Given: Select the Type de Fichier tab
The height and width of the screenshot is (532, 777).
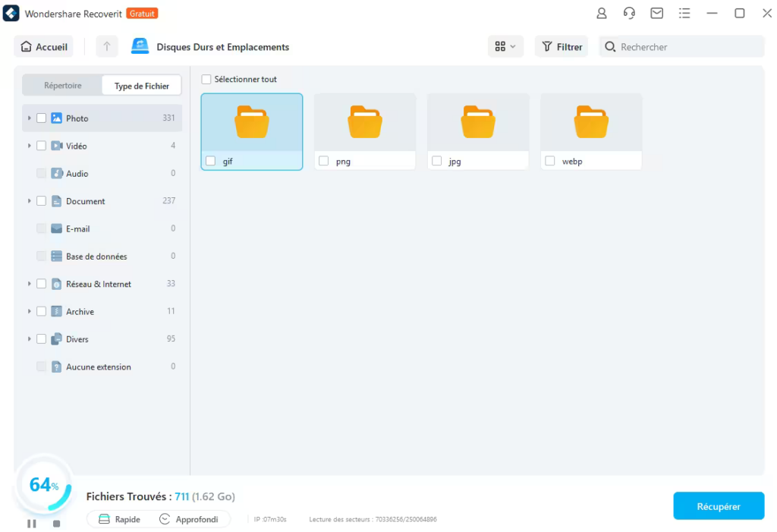Looking at the screenshot, I should (142, 86).
